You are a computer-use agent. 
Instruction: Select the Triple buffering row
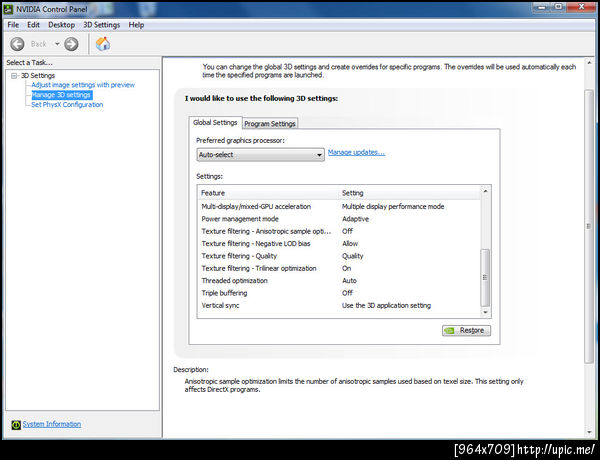coord(339,293)
